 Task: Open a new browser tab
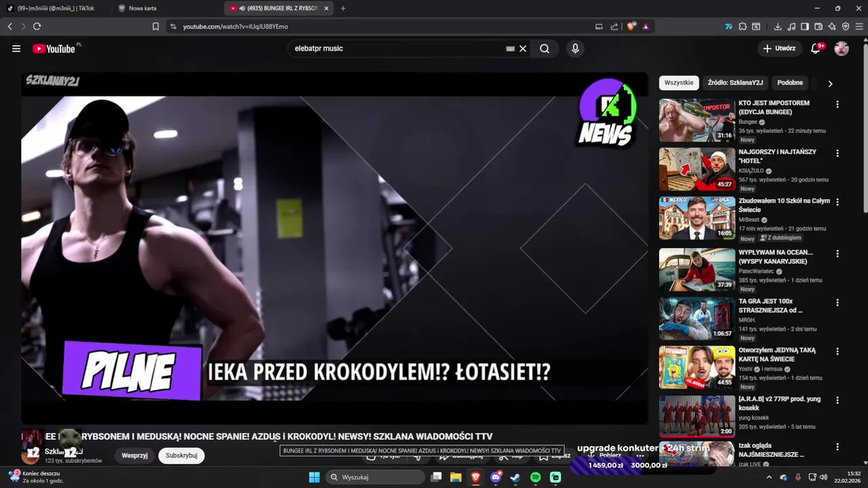(x=343, y=8)
